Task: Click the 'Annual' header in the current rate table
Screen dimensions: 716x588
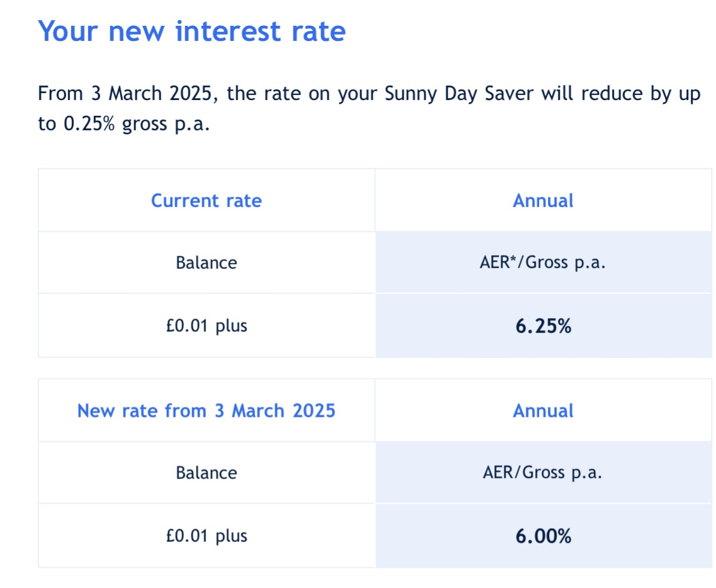Action: pos(543,200)
